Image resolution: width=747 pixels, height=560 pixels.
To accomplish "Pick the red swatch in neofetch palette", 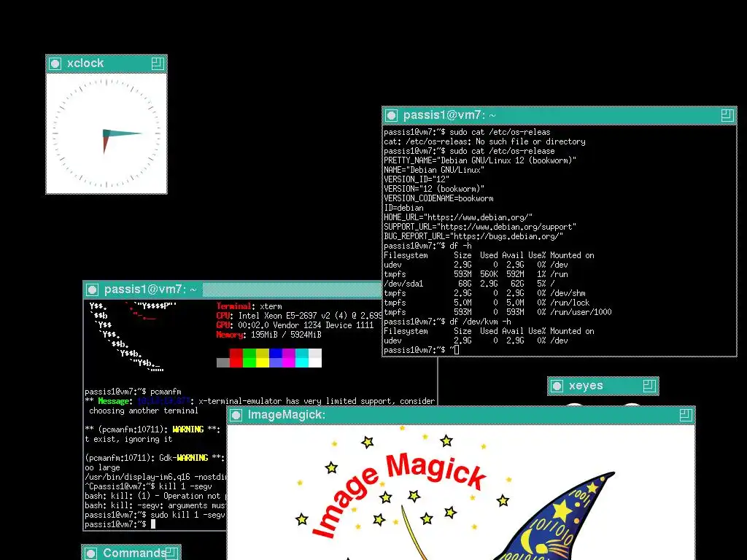I will (236, 358).
